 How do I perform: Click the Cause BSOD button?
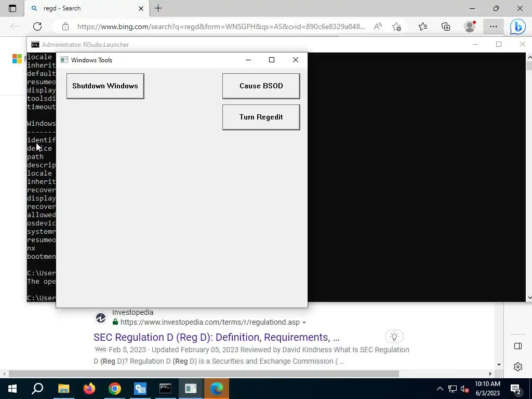click(261, 86)
